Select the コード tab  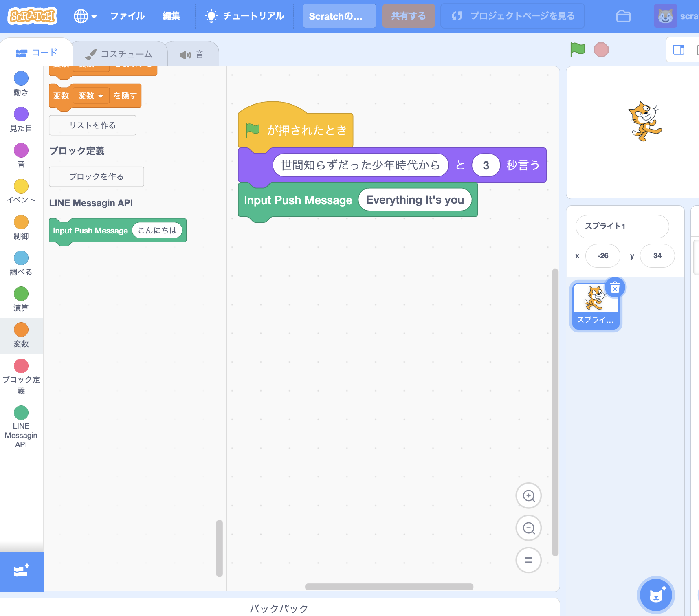click(x=37, y=53)
